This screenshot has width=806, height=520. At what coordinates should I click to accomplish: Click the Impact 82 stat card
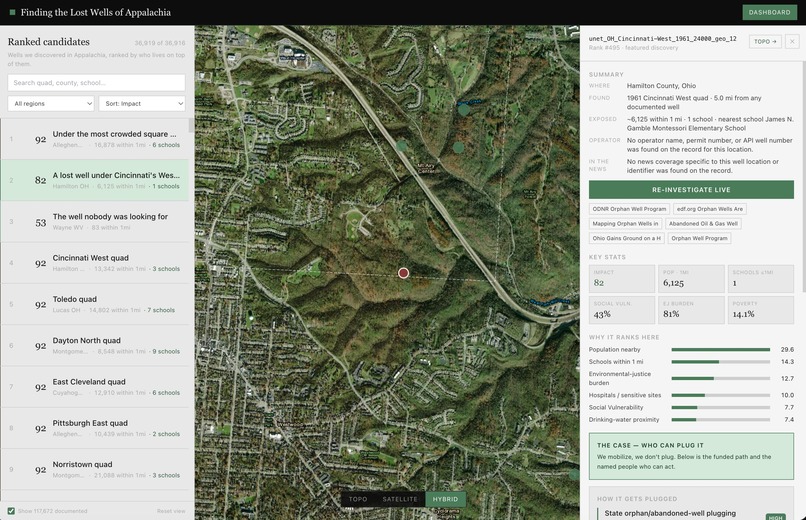(x=621, y=278)
